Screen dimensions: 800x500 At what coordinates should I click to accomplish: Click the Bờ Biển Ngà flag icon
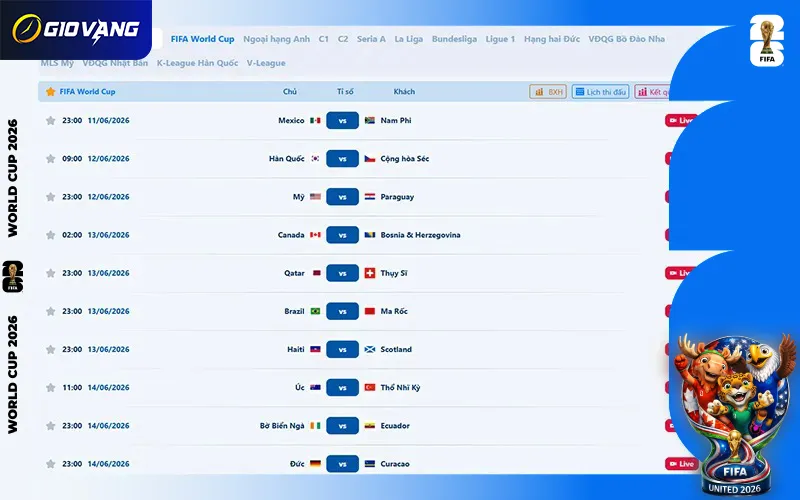[315, 426]
